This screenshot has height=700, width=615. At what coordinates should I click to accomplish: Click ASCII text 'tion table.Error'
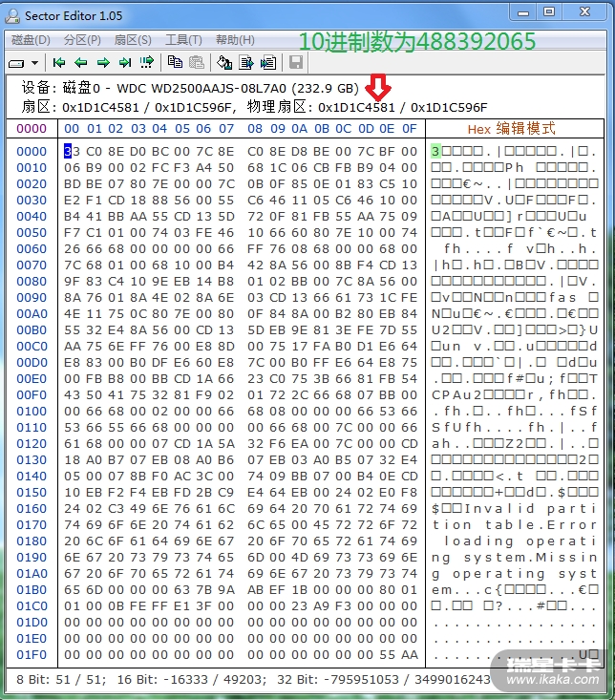pyautogui.click(x=514, y=525)
